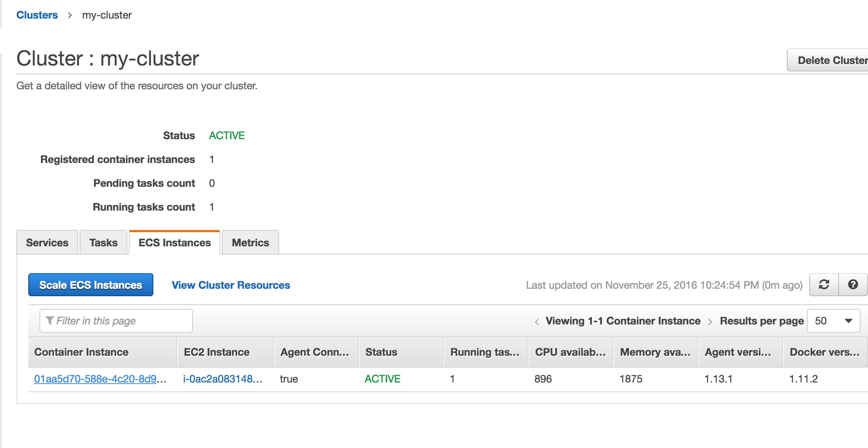
Task: Click the Scale ECS Instances button
Action: coord(91,285)
